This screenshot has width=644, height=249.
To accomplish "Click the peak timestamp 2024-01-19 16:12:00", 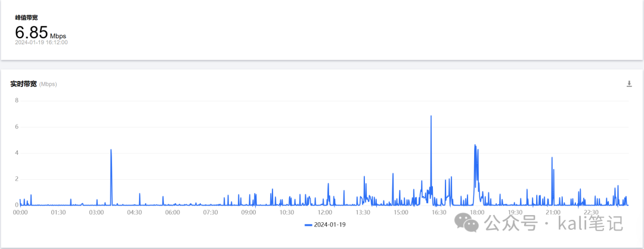I will (x=42, y=42).
